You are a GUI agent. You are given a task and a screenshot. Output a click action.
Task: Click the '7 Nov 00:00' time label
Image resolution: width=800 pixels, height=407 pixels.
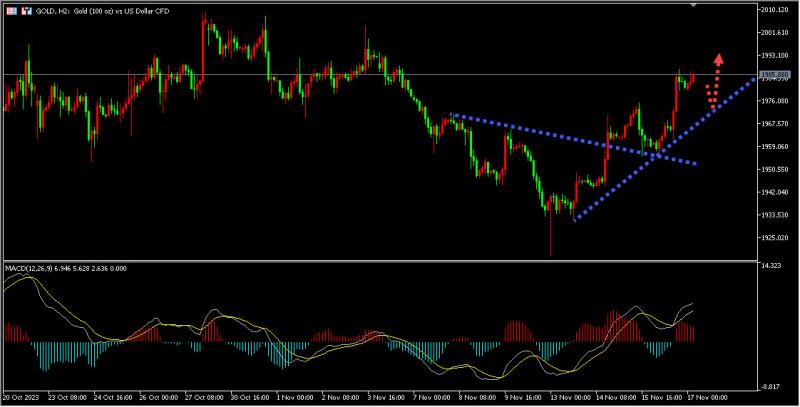(x=431, y=397)
